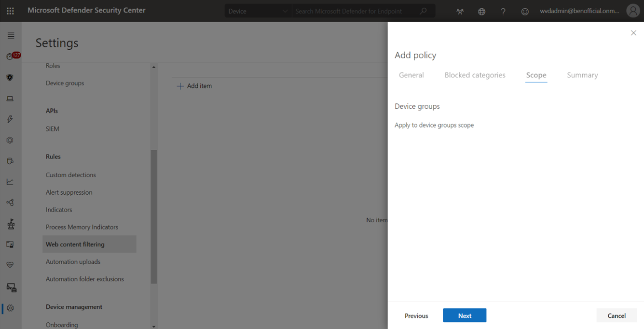Switch to the Blocked categories tab

(x=475, y=75)
